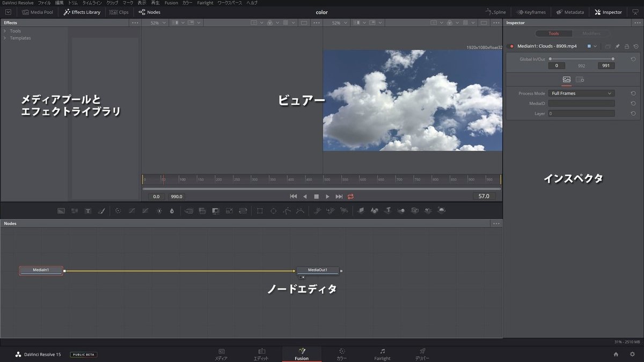The width and height of the screenshot is (644, 362).
Task: Add the Renderer 3D tool
Action: (x=441, y=211)
